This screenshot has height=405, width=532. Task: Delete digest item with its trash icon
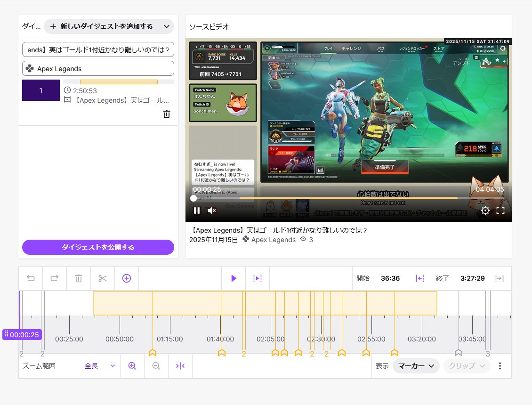167,114
